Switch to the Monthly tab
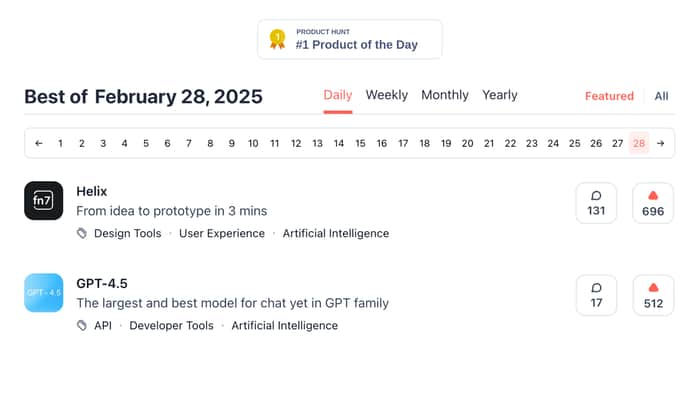The image size is (700, 393). 445,95
